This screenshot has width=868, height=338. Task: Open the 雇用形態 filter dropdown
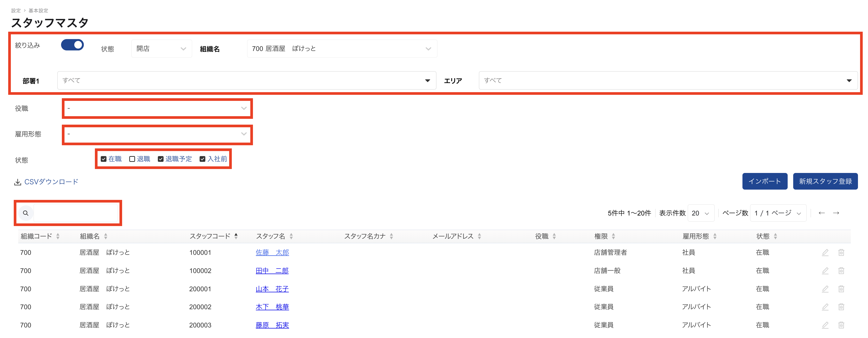[x=157, y=134]
